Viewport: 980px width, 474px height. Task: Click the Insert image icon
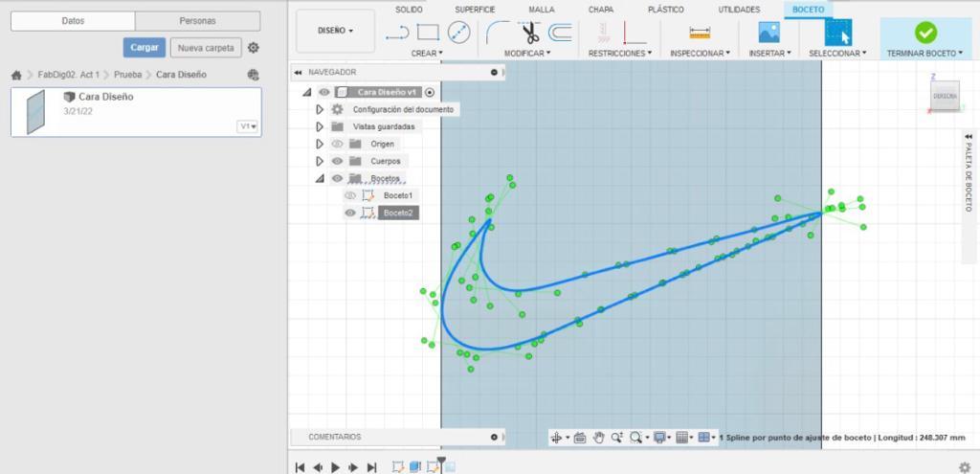(768, 32)
